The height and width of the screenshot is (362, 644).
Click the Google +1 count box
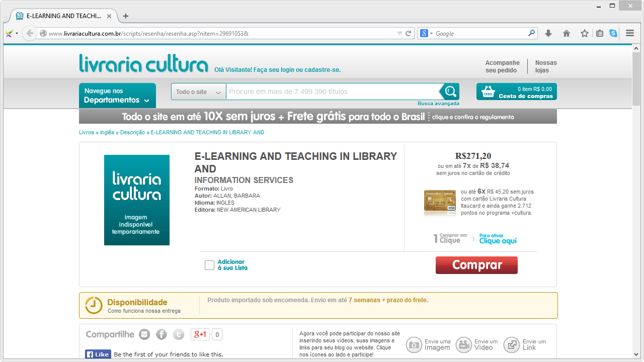[217, 334]
